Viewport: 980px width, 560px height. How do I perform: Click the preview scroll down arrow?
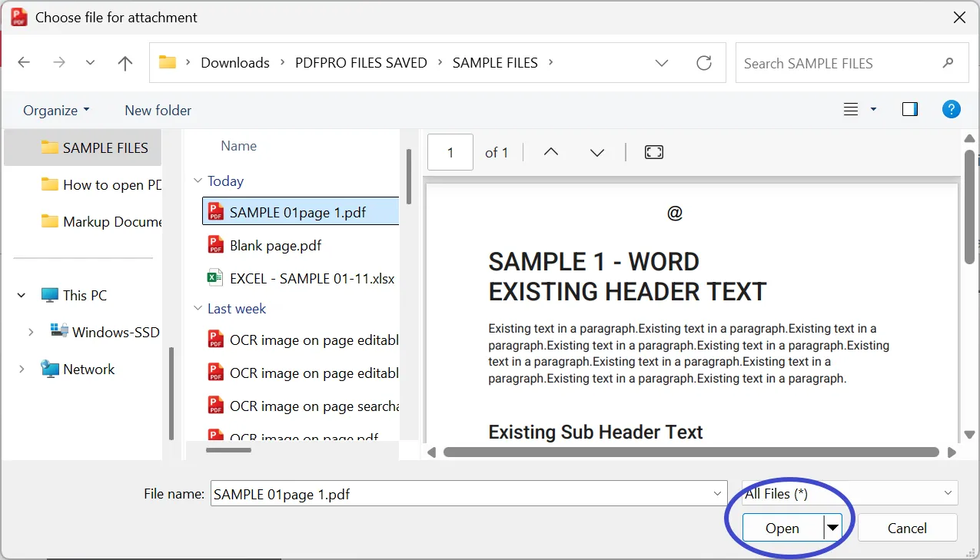[x=970, y=434]
